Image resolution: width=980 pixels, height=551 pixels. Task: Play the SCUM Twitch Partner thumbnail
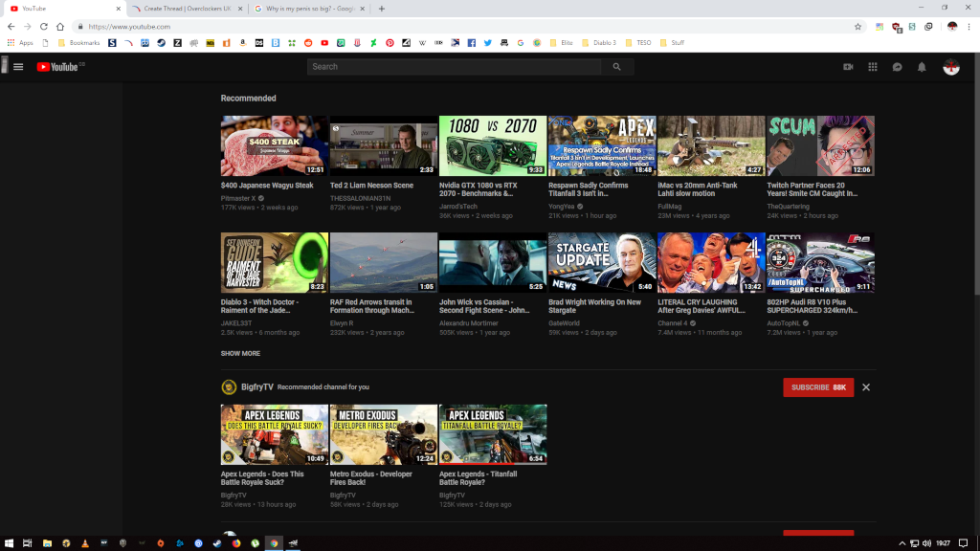pos(820,145)
